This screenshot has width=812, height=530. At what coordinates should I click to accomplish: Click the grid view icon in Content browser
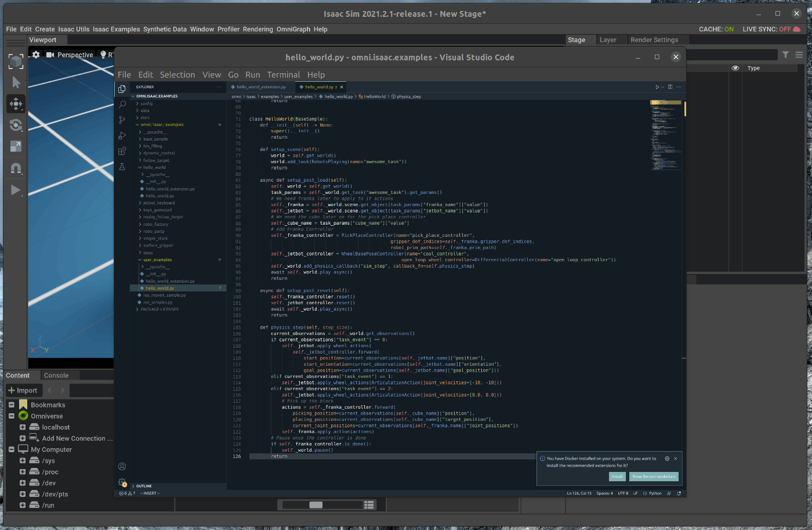click(369, 505)
